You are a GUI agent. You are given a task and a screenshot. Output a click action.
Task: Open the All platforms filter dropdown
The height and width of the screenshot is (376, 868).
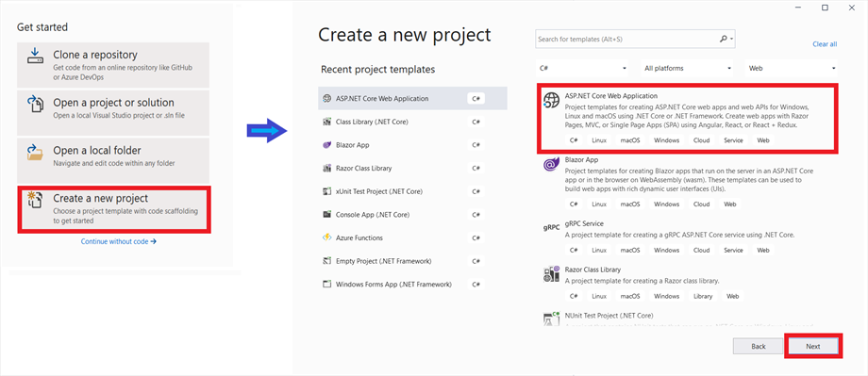click(687, 68)
